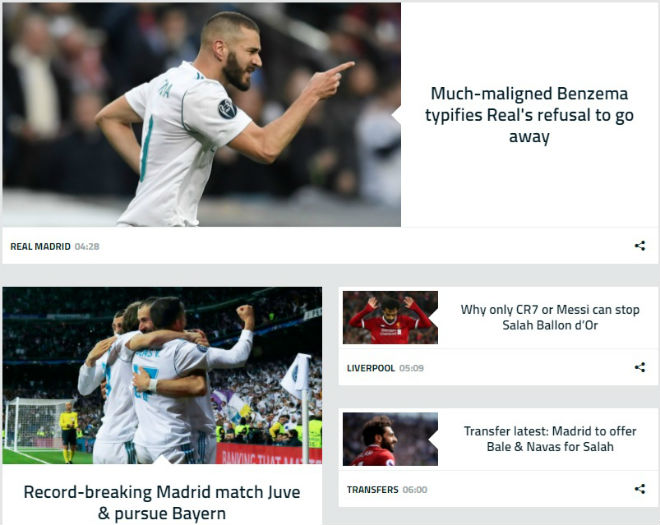This screenshot has height=525, width=660.
Task: Click the 05:09 timestamp on Liverpool story
Action: [x=411, y=368]
